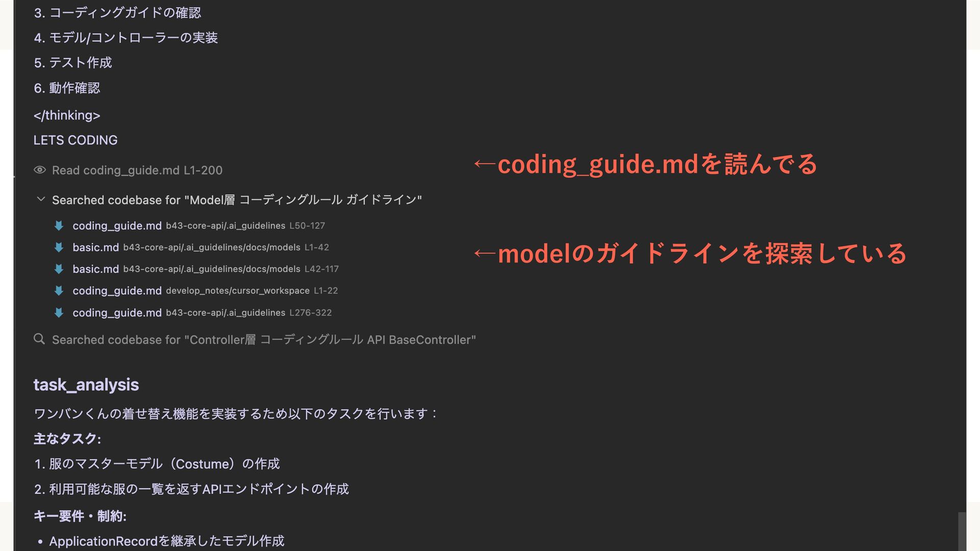Click the LETS CODING text line
This screenshot has width=980, height=551.
point(76,140)
